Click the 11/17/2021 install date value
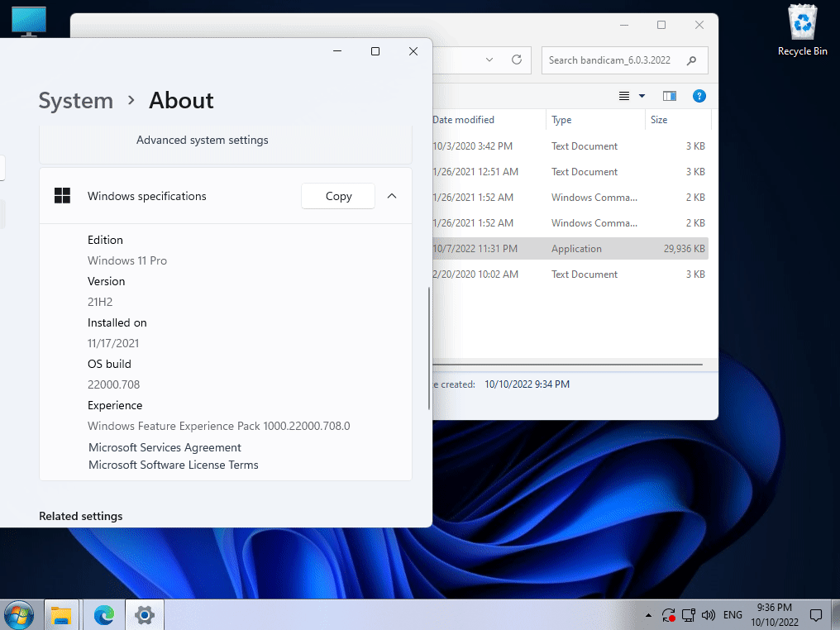 coord(113,343)
